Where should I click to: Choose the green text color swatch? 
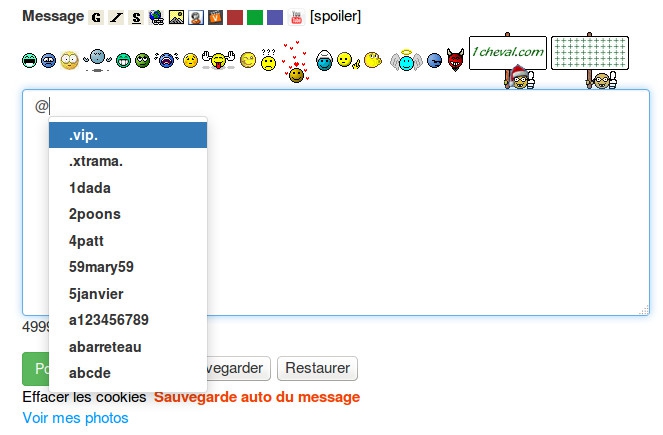(x=255, y=17)
